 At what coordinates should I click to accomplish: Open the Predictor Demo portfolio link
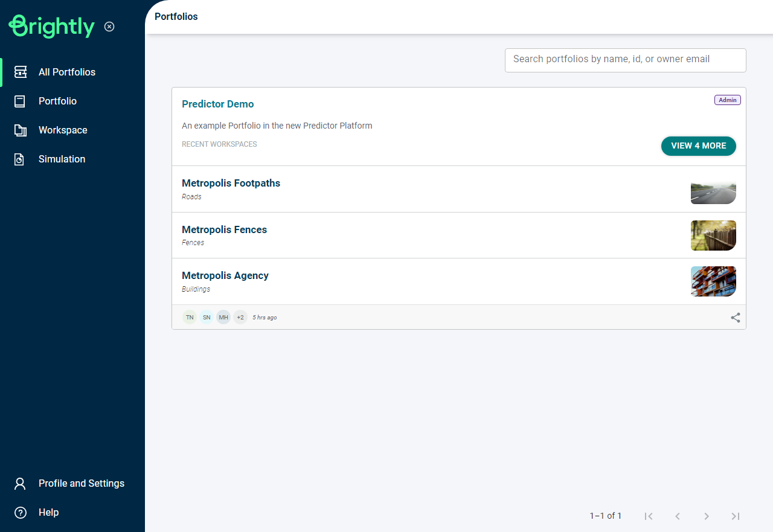click(x=217, y=104)
